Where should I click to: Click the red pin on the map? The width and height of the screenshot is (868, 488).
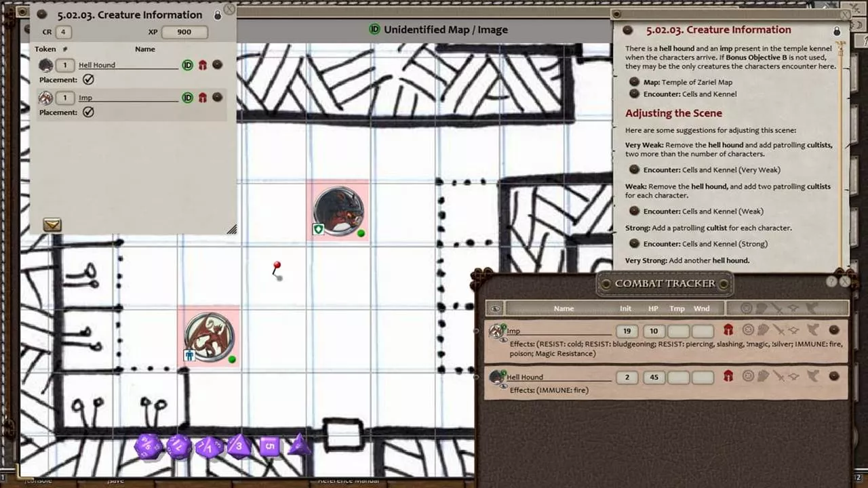point(277,269)
